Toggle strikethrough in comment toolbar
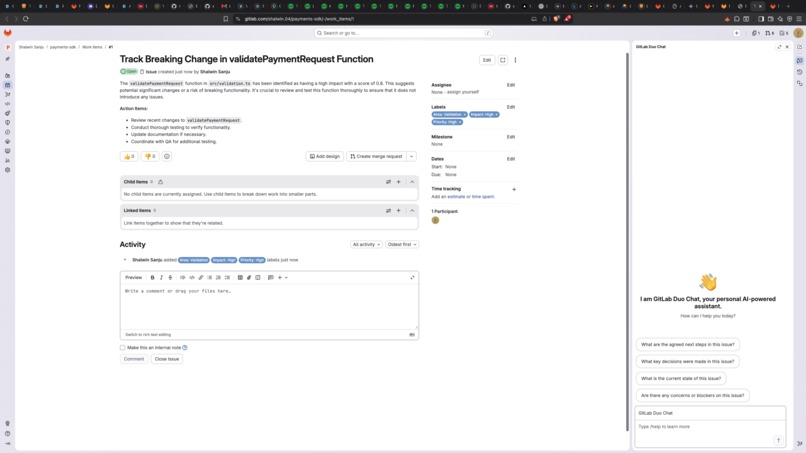Viewport: 806px width, 453px height. coord(170,278)
